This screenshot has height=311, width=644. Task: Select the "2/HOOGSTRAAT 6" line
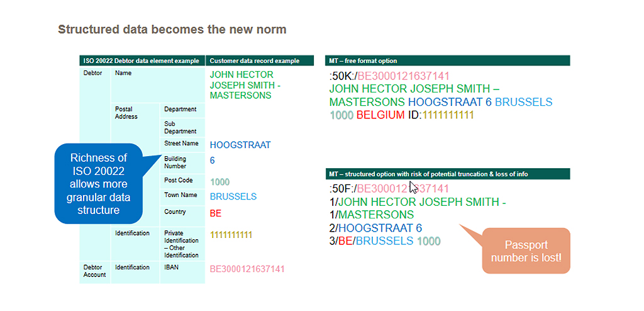pyautogui.click(x=375, y=228)
